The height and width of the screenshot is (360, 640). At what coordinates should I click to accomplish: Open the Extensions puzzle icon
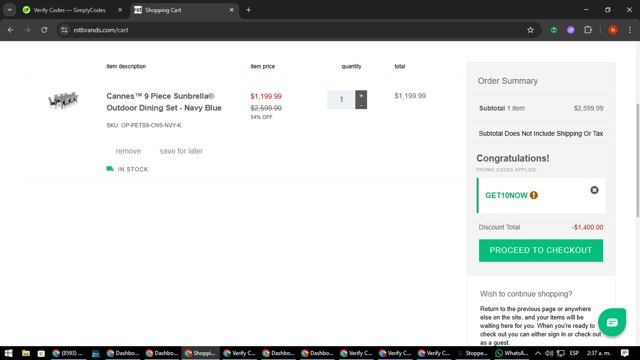(588, 30)
